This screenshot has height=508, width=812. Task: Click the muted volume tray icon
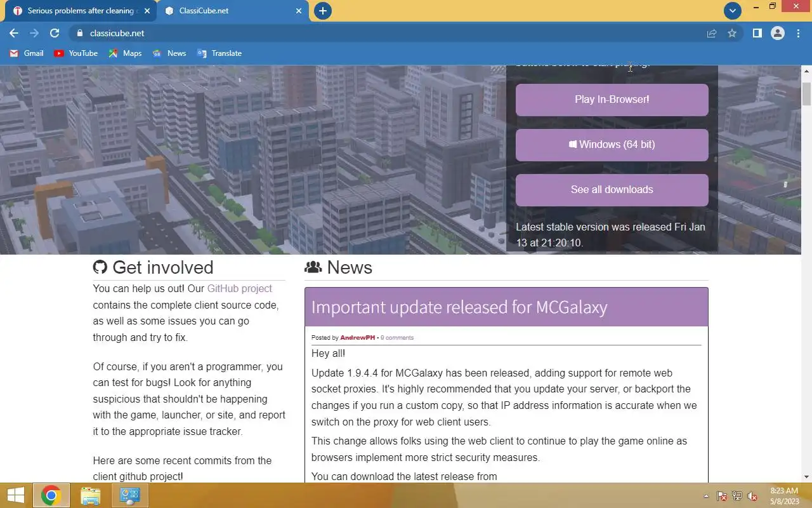coord(752,496)
